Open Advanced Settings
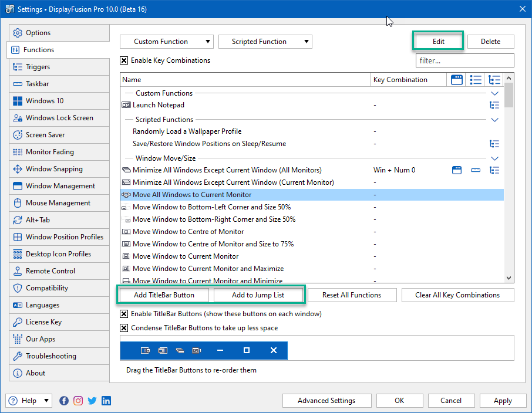Viewport: 532px width, 413px height. pyautogui.click(x=326, y=401)
